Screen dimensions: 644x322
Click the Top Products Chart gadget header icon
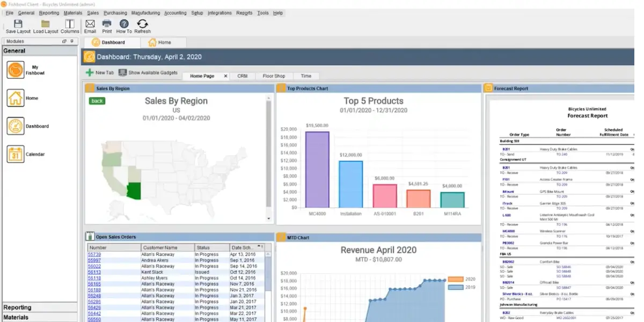coord(281,88)
